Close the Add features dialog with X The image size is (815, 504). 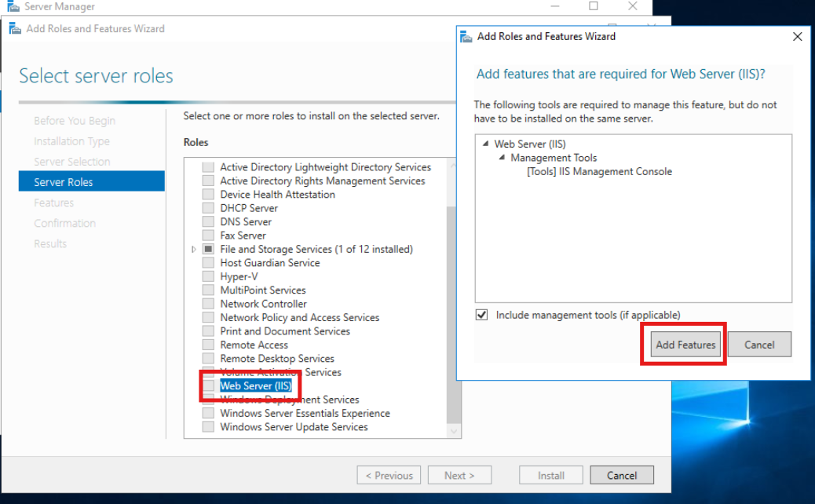coord(797,36)
